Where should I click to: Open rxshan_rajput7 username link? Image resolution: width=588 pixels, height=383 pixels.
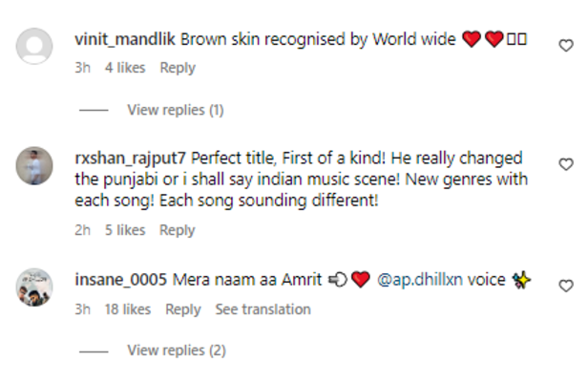(x=131, y=158)
